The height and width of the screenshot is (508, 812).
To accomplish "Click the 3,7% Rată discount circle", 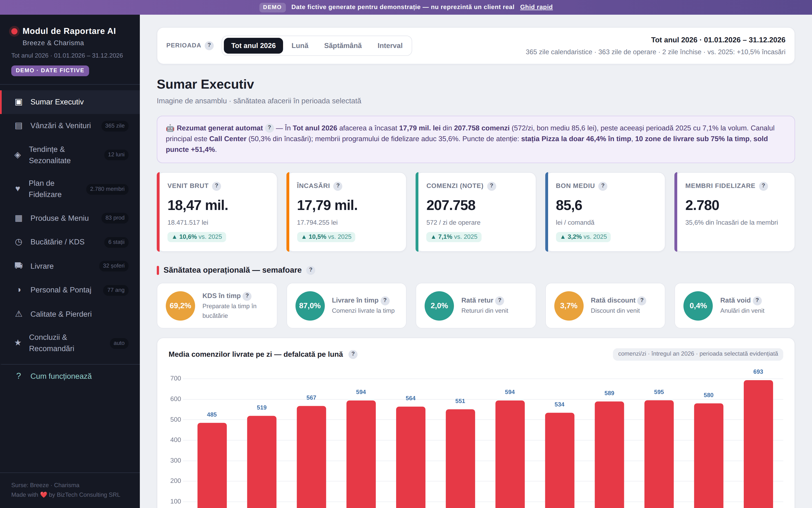I will click(x=569, y=306).
